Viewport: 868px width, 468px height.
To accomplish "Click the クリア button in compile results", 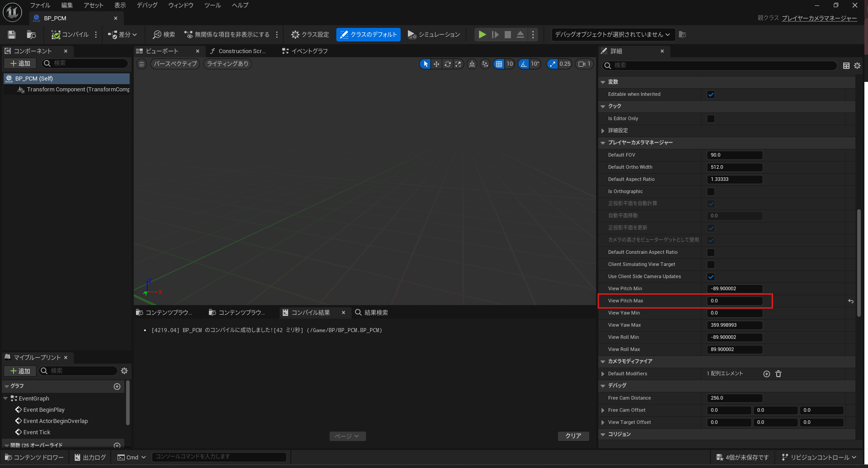I will (573, 436).
